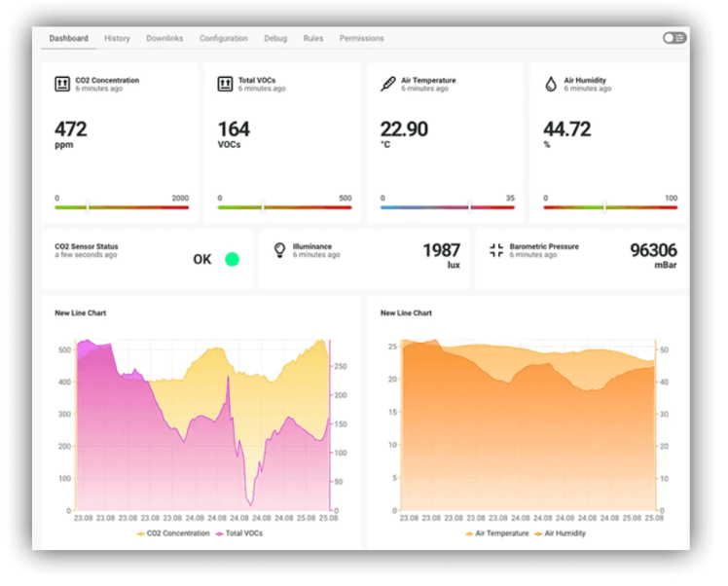This screenshot has height=586, width=728.
Task: Open the Dashboard tab
Action: coord(69,38)
